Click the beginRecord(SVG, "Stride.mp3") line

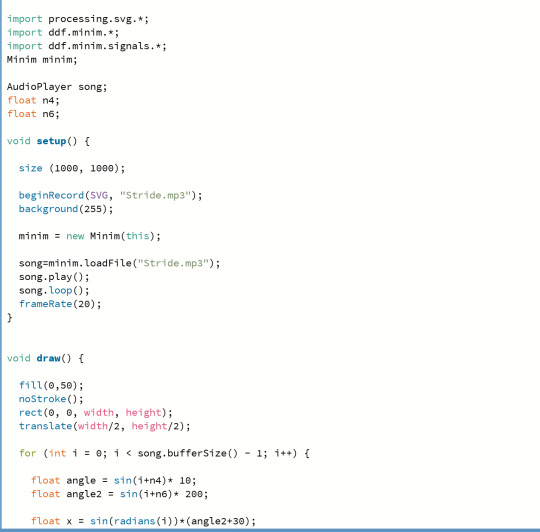click(110, 196)
